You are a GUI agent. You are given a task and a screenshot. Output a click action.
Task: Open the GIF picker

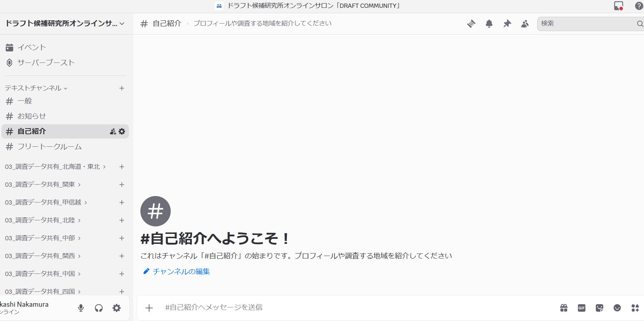point(581,308)
